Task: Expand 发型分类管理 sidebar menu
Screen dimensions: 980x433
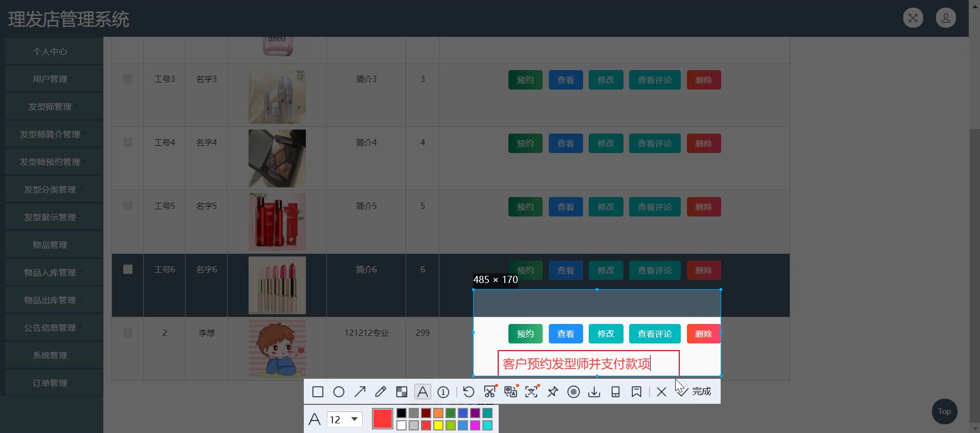Action: click(54, 189)
